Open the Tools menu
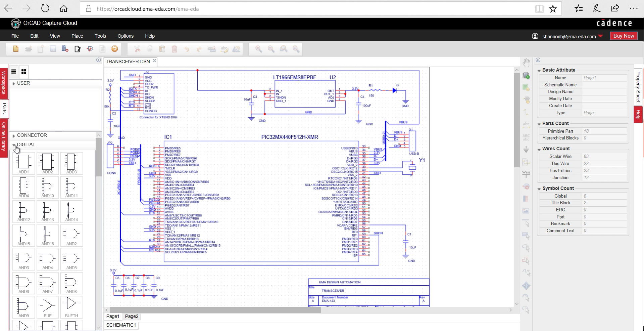The height and width of the screenshot is (331, 644). 100,36
